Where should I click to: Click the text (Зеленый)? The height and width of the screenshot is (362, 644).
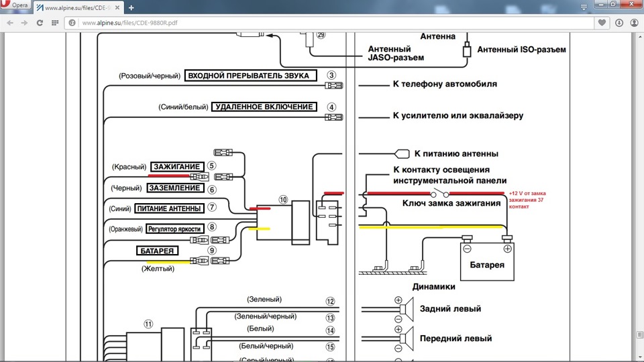pos(264,300)
